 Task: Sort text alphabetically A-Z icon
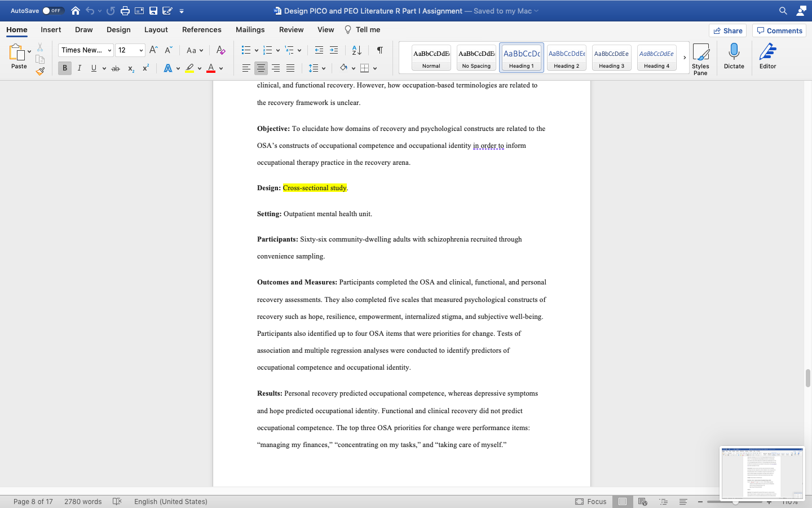tap(357, 50)
